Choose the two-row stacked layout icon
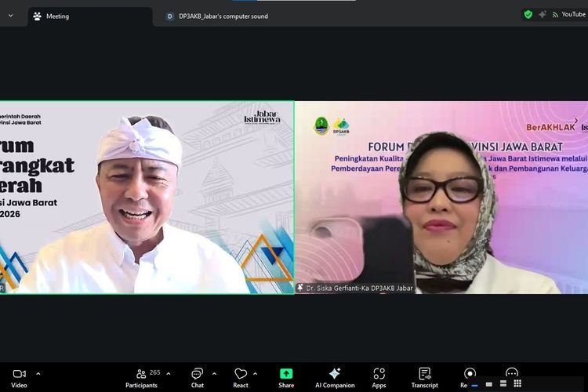The width and height of the screenshot is (588, 392). coord(503,383)
